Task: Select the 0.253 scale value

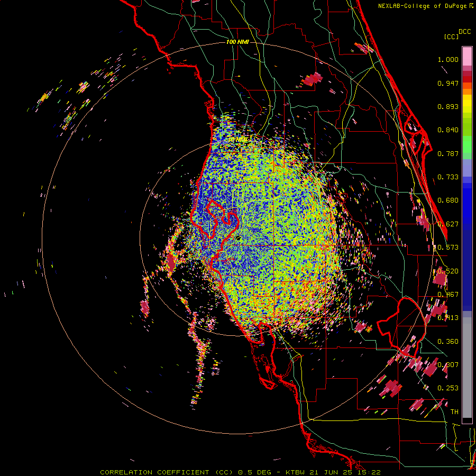Action: [x=448, y=388]
